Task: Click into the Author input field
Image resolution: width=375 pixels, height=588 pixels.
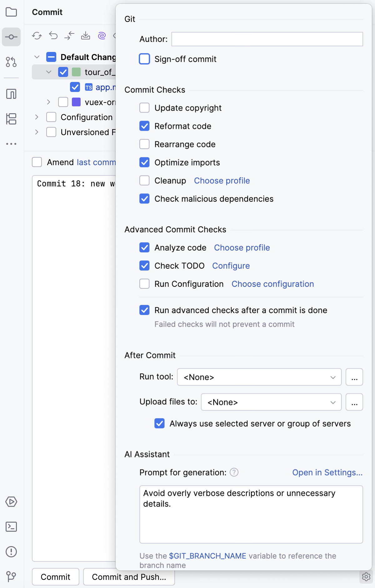Action: click(267, 39)
